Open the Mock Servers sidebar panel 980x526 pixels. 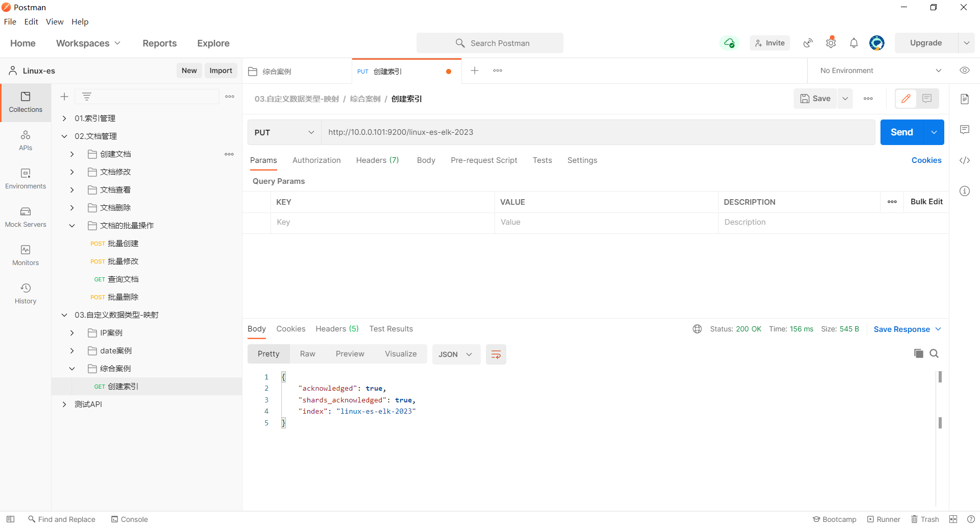click(x=26, y=218)
